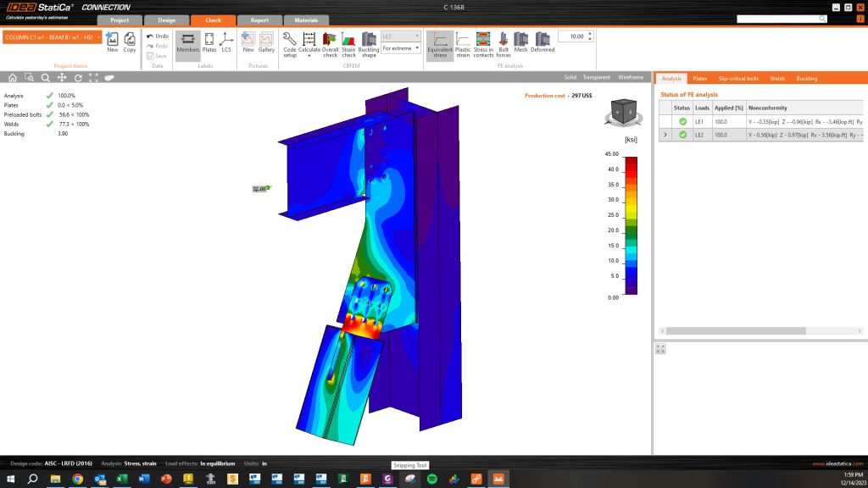Show the Overall check results
Image resolution: width=868 pixels, height=488 pixels.
pos(330,44)
